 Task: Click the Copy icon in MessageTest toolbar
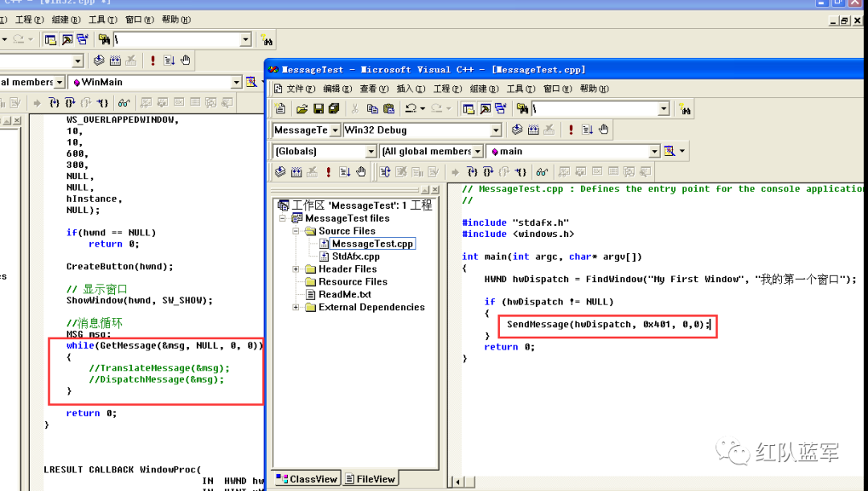(x=373, y=109)
